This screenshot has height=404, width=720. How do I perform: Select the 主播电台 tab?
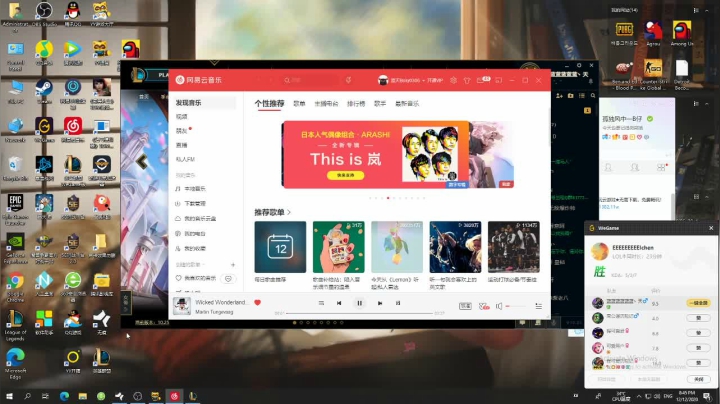pos(326,104)
